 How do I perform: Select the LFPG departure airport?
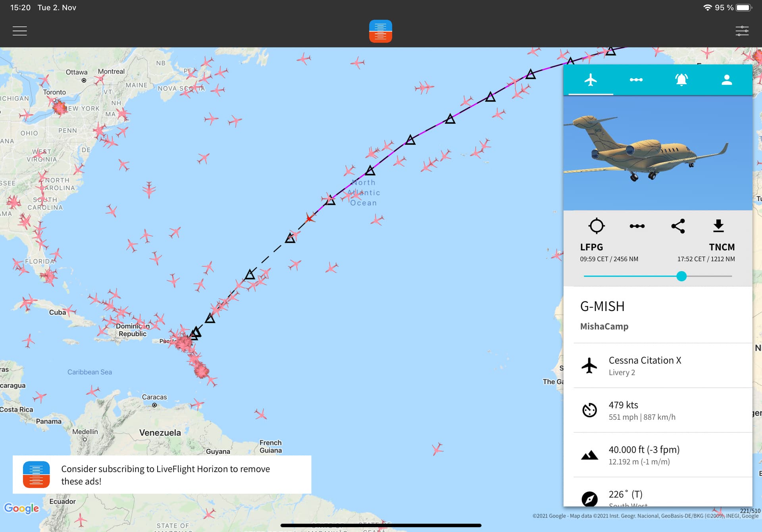click(x=591, y=247)
